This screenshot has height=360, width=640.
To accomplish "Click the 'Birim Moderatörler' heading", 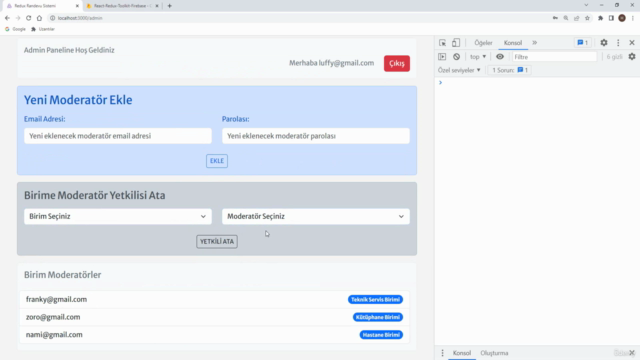I will (x=62, y=275).
